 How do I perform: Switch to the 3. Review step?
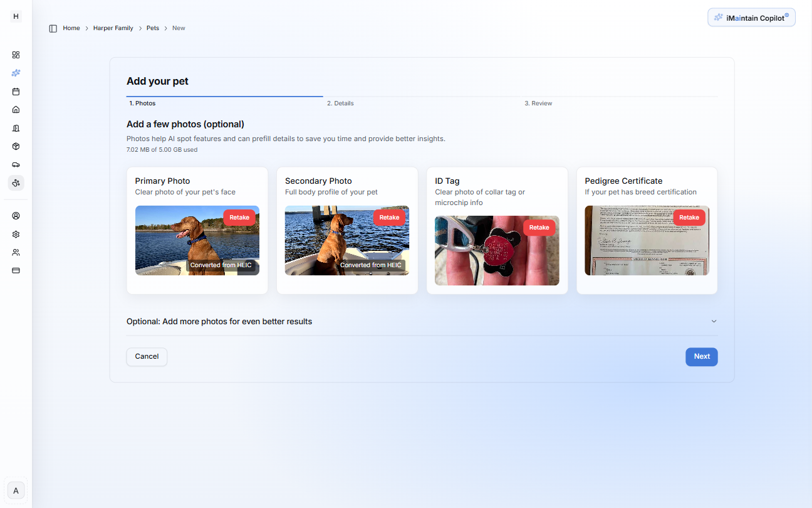(x=538, y=103)
